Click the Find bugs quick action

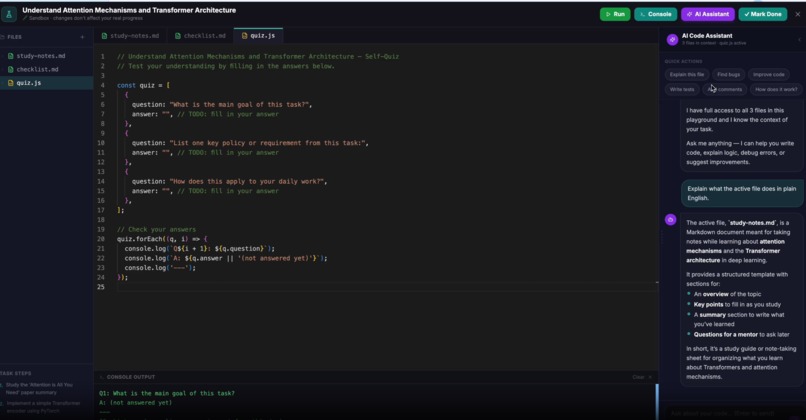[x=728, y=75]
